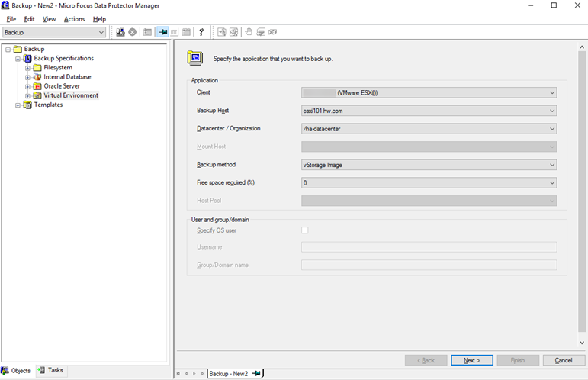The width and height of the screenshot is (588, 380).
Task: Click the greyed stacked-layers toolbar icon
Action: 261,32
